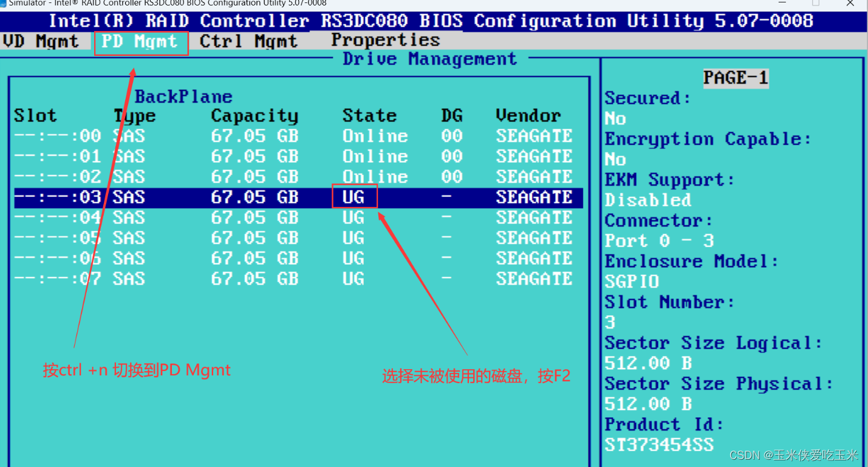Click the State column header
This screenshot has height=467, width=868.
point(369,115)
